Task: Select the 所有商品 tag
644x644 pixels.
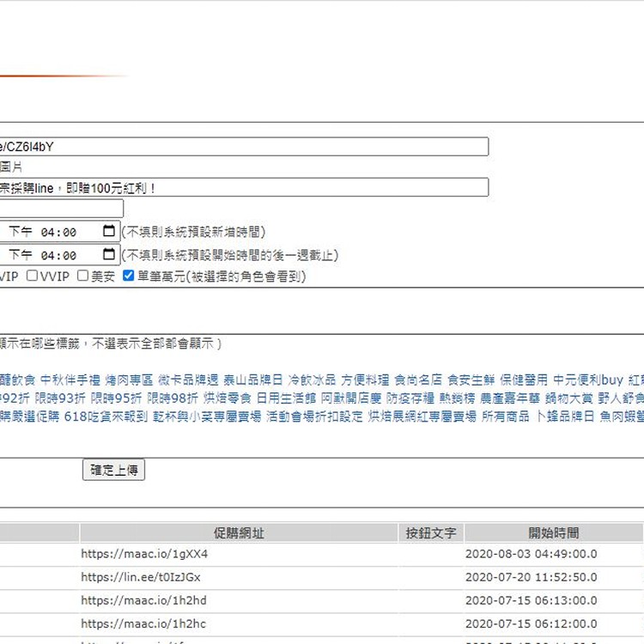Action: [x=505, y=416]
